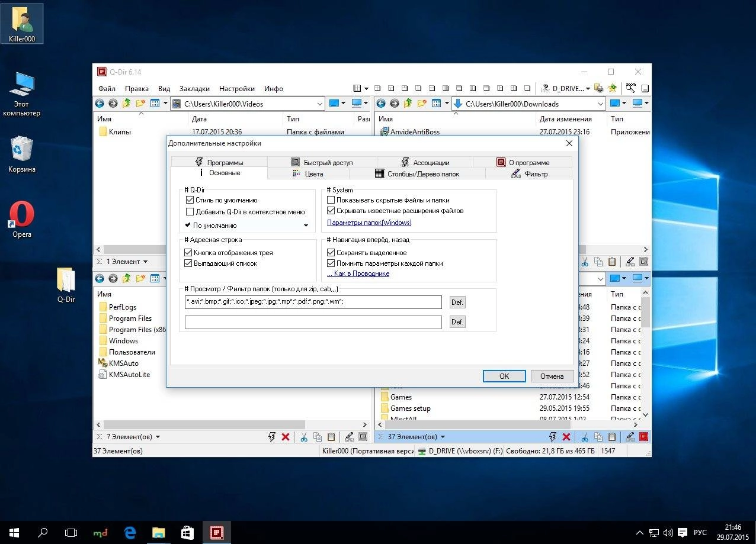
Task: Open the Столбцы/Дерево папок tab
Action: tap(417, 174)
